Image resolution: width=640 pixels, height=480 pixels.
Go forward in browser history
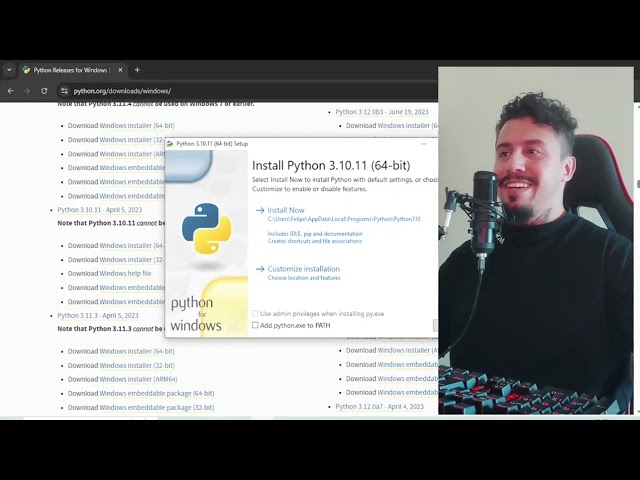tap(27, 91)
